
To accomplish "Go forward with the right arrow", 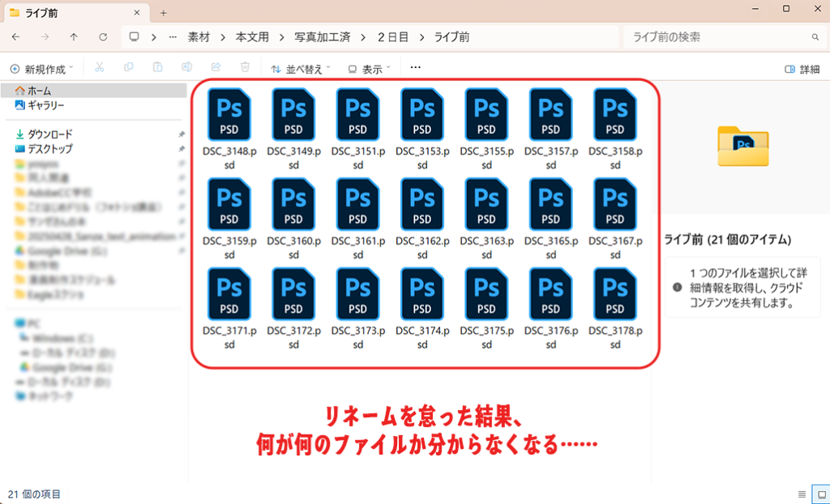I will click(x=45, y=37).
